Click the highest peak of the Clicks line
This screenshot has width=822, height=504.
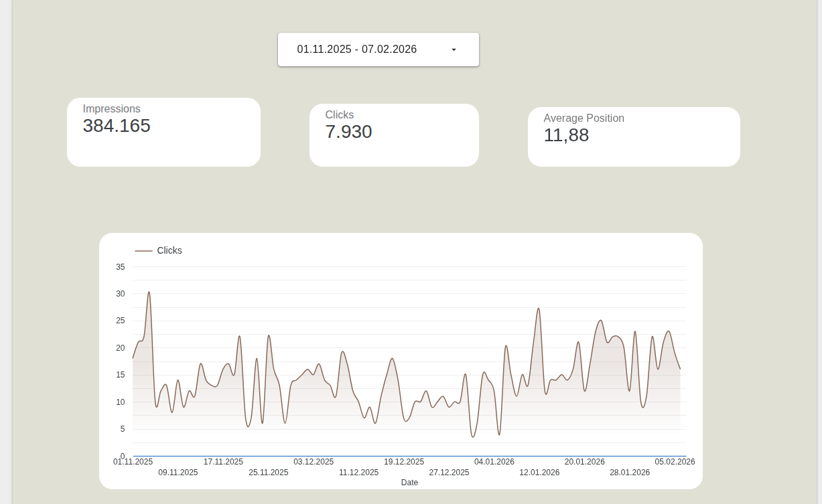coord(149,292)
